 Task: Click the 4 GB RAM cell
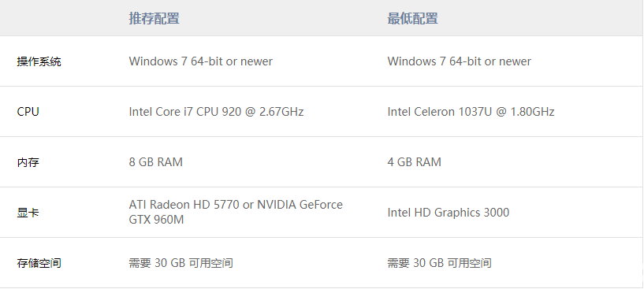[x=414, y=162]
